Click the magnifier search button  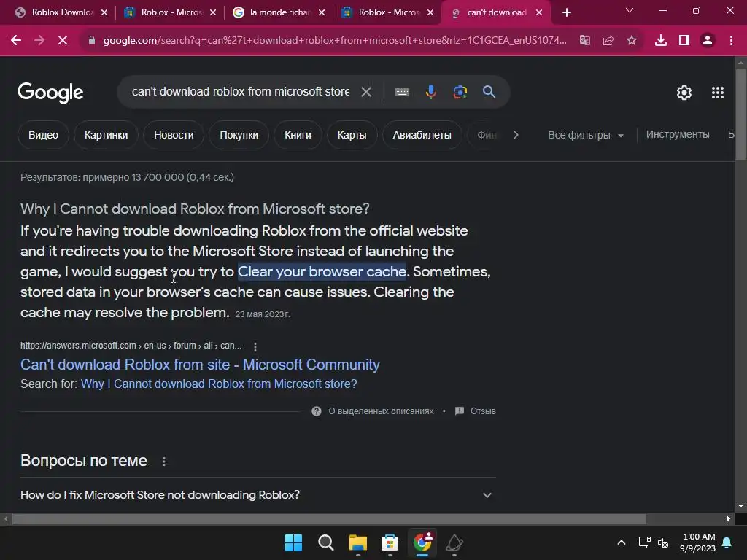tap(489, 92)
